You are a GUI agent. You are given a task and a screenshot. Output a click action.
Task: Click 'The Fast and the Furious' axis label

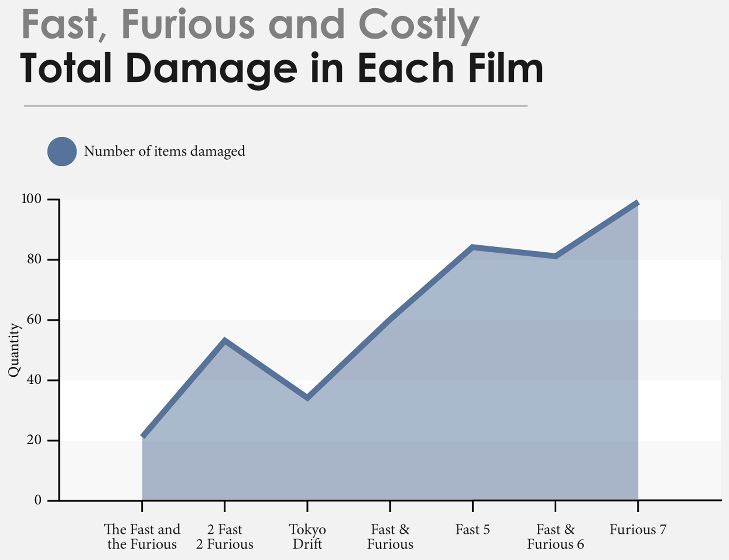pyautogui.click(x=142, y=537)
